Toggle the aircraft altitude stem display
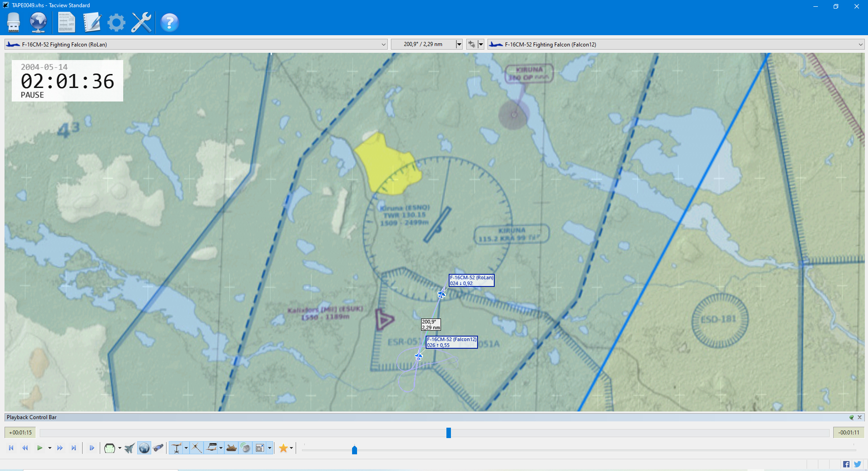 [176, 448]
